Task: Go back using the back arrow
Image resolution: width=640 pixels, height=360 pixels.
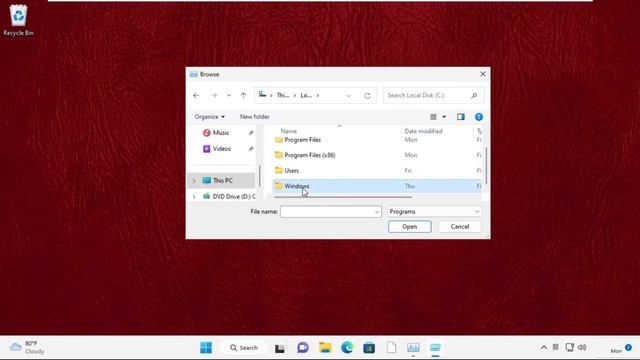Action: click(x=196, y=95)
